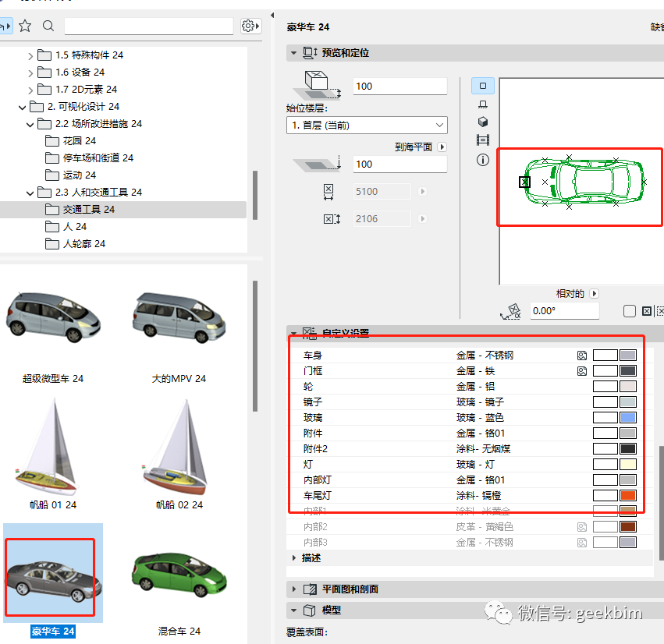
Task: Show object info icon
Action: coord(483,160)
